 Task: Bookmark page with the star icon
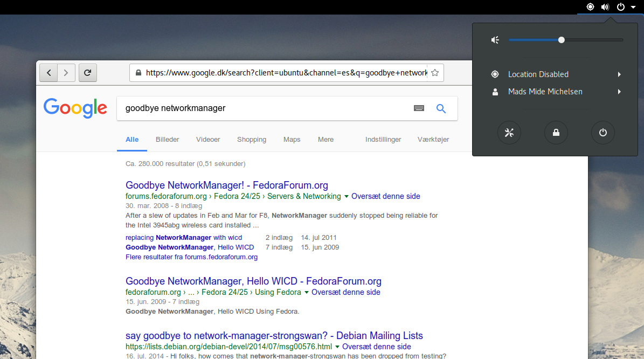pyautogui.click(x=435, y=73)
